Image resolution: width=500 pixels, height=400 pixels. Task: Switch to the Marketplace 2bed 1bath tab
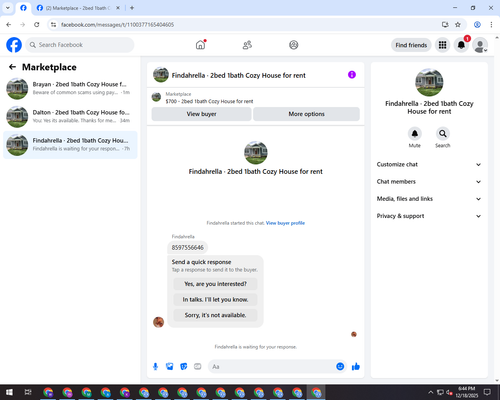[78, 8]
